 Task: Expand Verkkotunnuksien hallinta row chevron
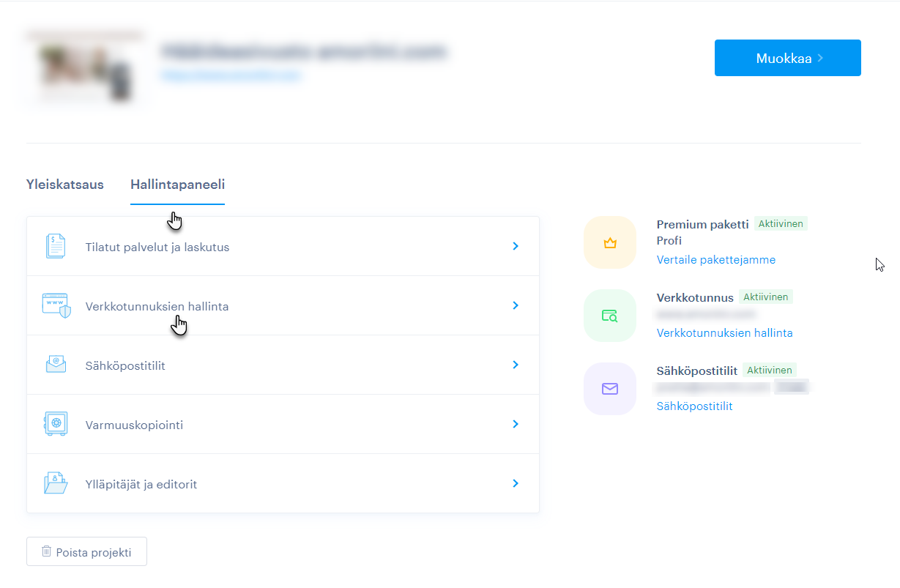click(x=516, y=305)
